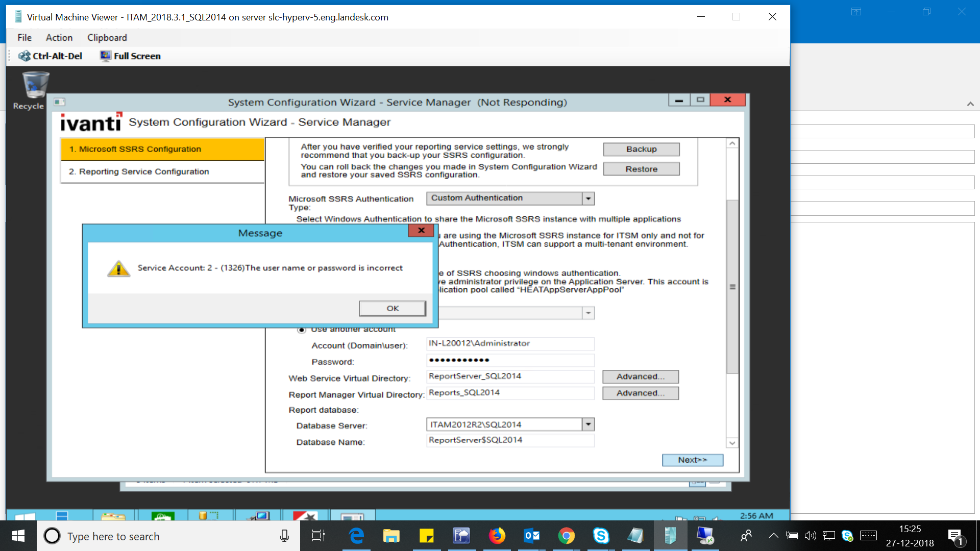
Task: Show hidden system tray icons
Action: (x=774, y=536)
